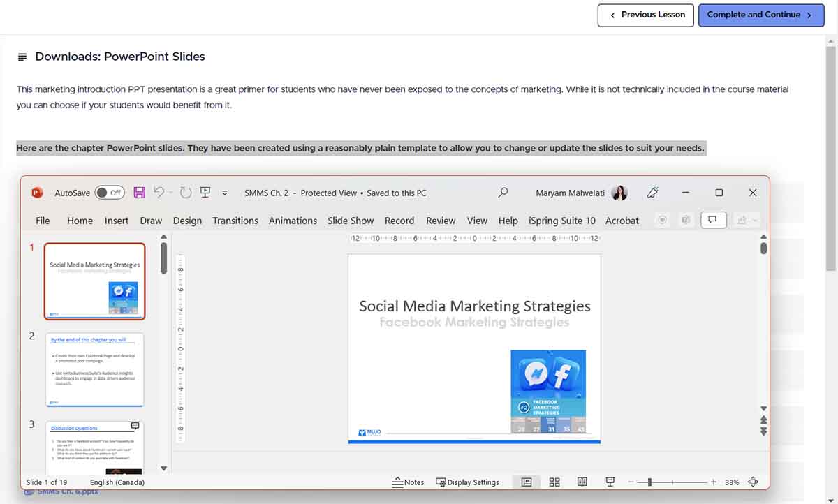Click comment indicator on slide 3 thumbnail

coord(135,426)
